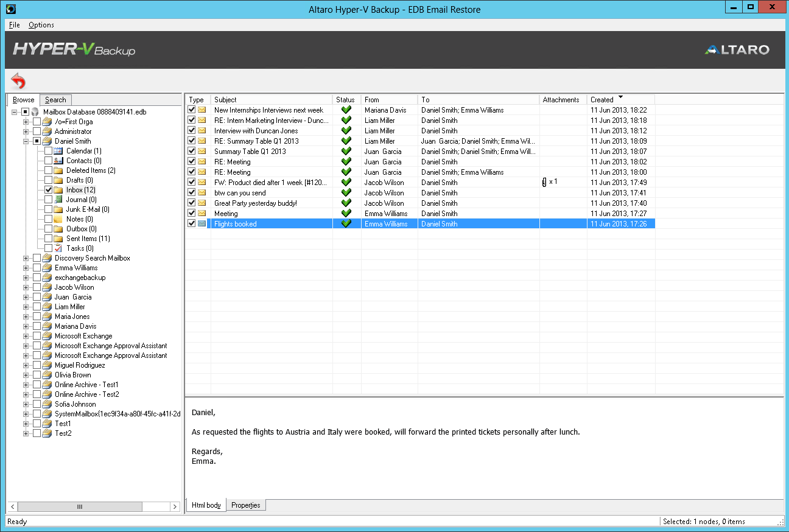Sort by the Subject column header
This screenshot has height=532, width=789.
pos(272,99)
